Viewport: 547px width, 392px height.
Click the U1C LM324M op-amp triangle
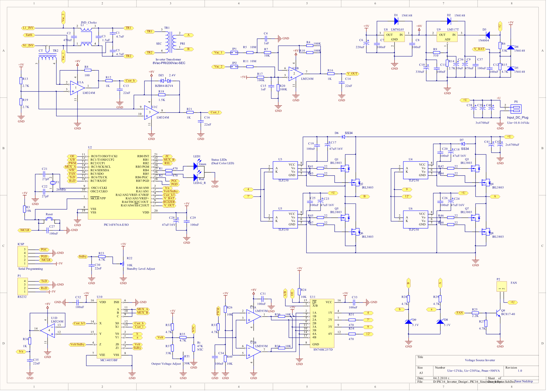(x=151, y=112)
